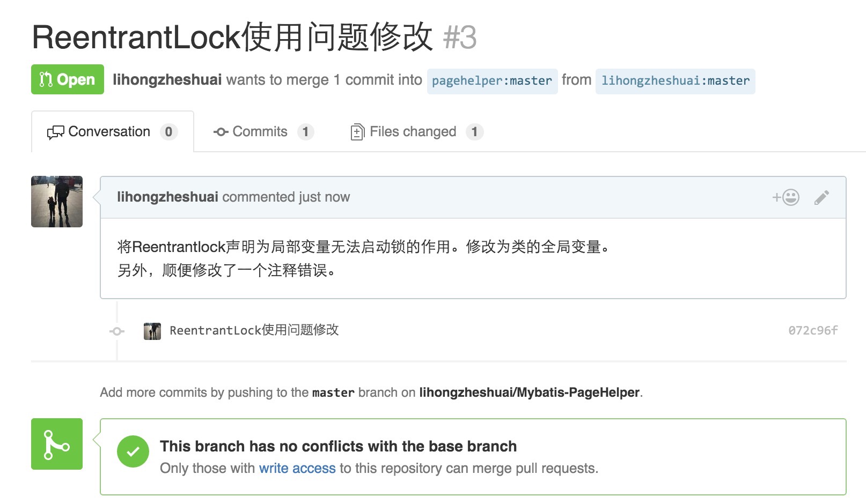Click the large commenter avatar thumbnail
This screenshot has height=504, width=866.
[57, 202]
